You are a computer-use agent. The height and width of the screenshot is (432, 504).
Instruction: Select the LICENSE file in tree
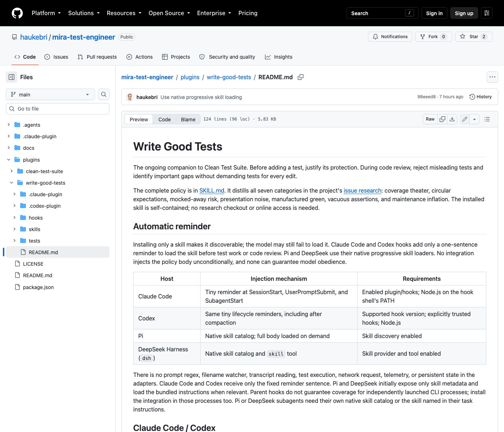click(33, 264)
